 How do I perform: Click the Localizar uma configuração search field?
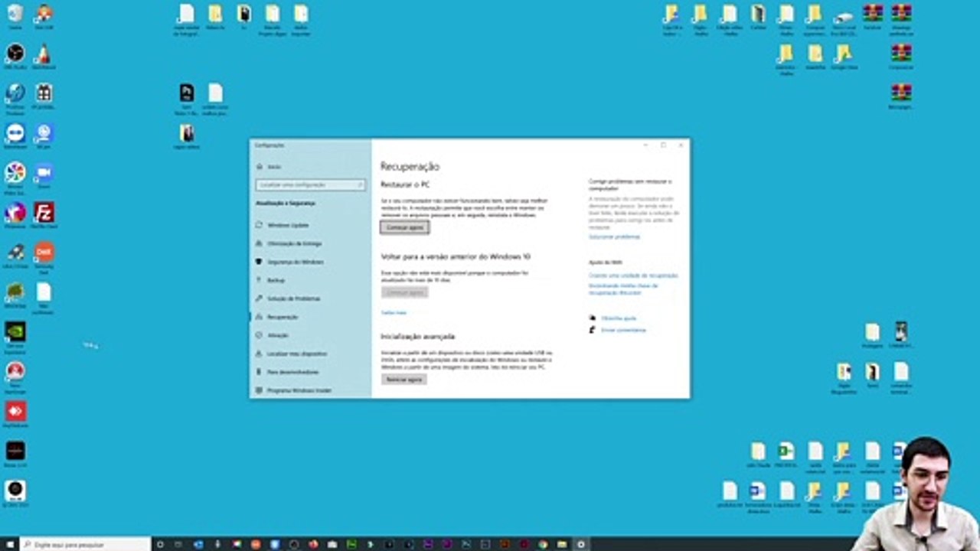[x=310, y=185]
